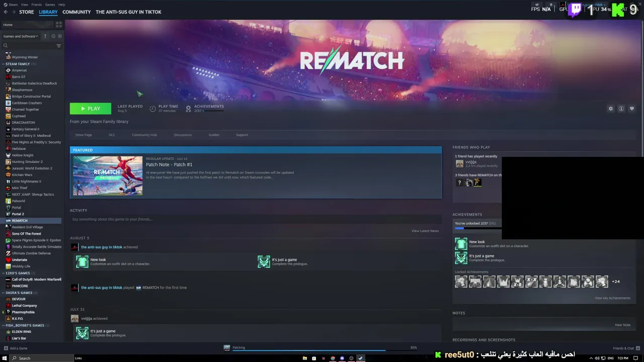
Task: Select Lethal Company in the library list
Action: [x=24, y=306]
